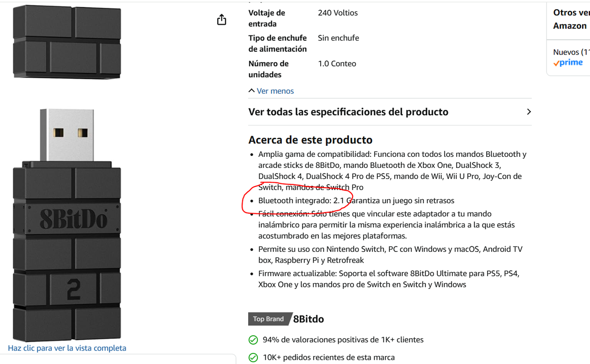Click the green checkmark next to 10K+ pedidos
The height and width of the screenshot is (364, 590).
pyautogui.click(x=253, y=358)
